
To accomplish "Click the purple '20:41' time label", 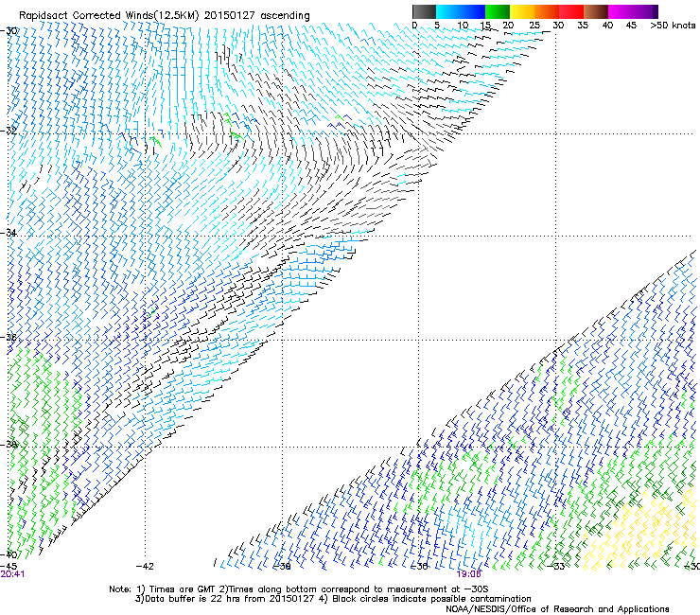I will [13, 574].
